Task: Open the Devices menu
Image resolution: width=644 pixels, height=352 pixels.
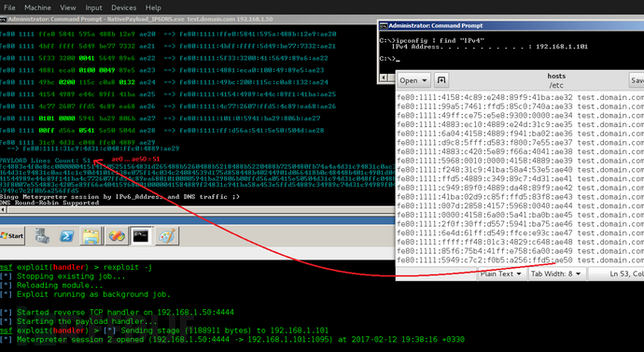Action: 123,7
